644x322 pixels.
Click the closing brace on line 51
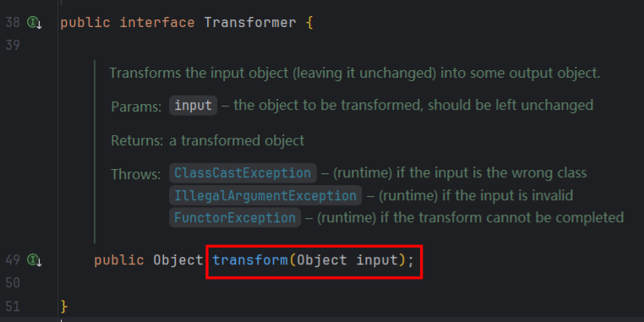point(63,307)
